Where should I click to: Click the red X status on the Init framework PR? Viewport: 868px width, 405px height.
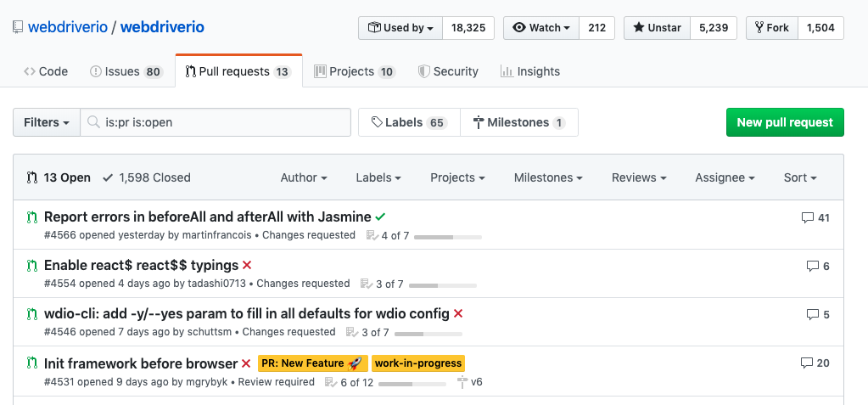246,363
